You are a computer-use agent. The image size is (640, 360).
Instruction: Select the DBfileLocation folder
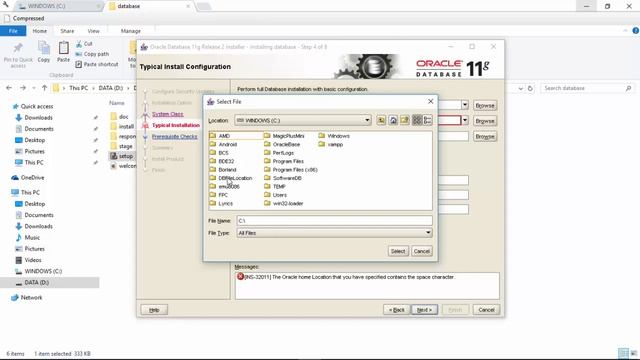pos(231,178)
